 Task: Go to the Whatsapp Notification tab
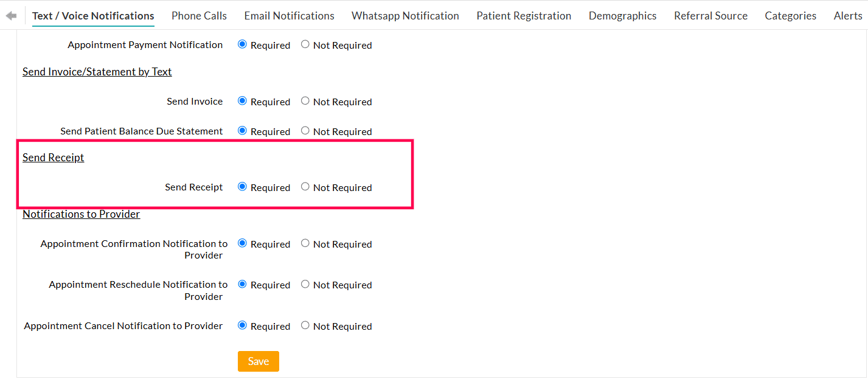405,16
